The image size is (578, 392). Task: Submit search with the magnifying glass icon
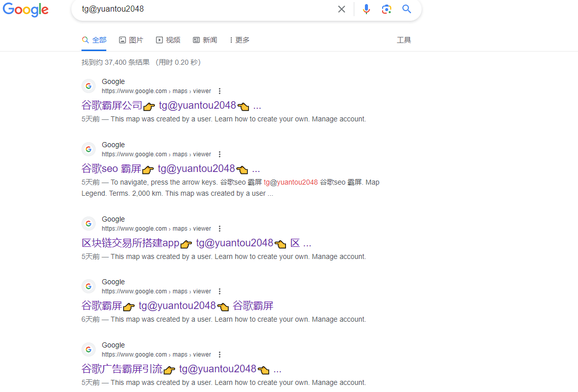406,9
